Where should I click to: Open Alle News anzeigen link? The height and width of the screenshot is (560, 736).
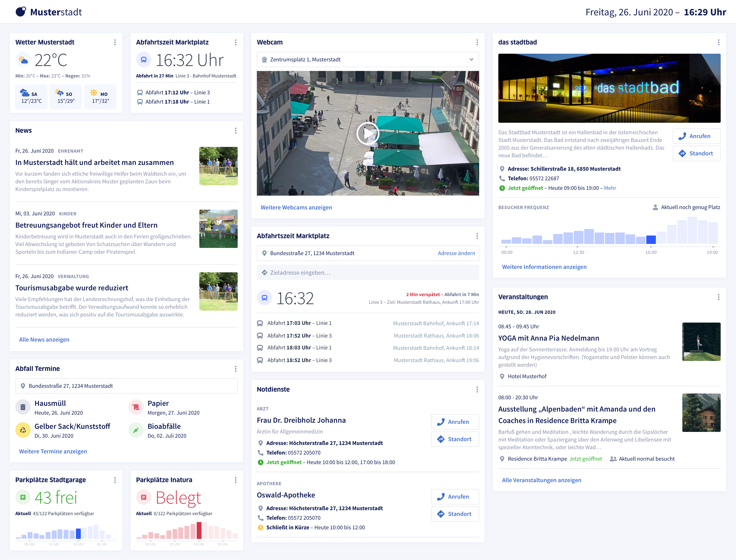pos(44,339)
